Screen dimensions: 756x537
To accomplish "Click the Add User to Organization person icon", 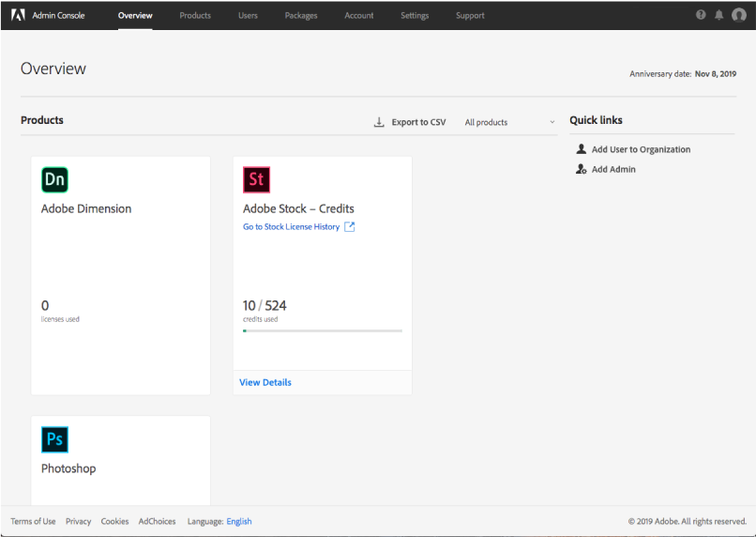I will (582, 149).
